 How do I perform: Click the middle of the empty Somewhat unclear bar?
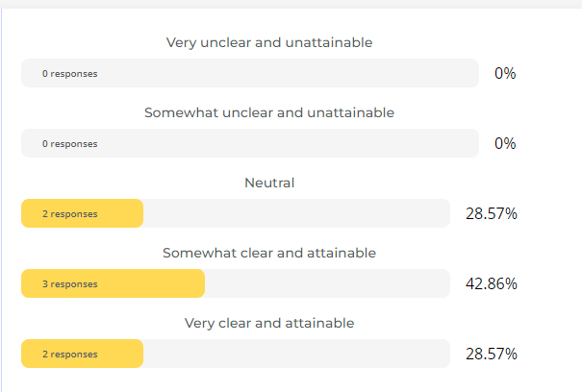[250, 144]
